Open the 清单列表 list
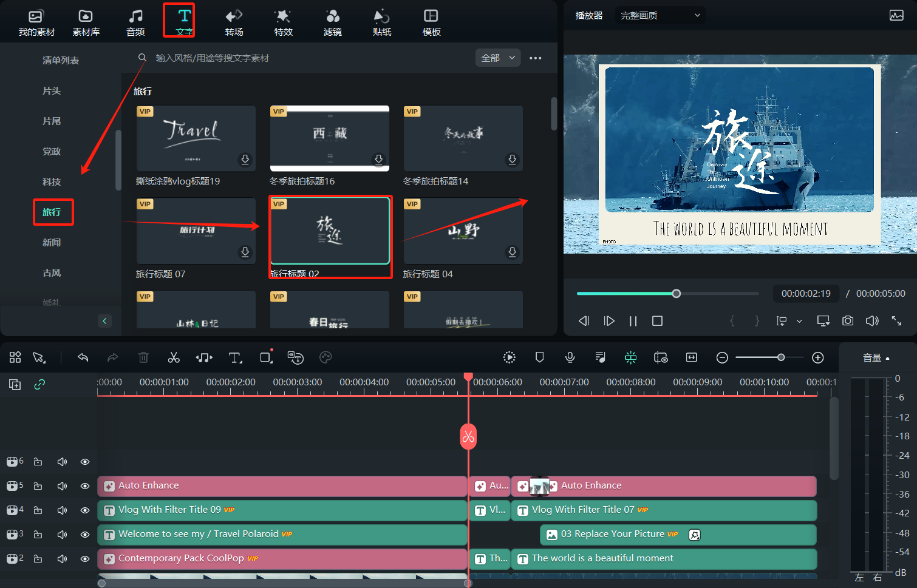This screenshot has width=917, height=588. 61,61
